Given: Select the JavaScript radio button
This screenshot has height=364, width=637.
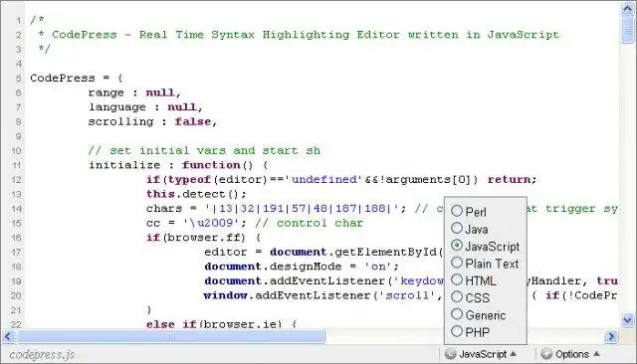Looking at the screenshot, I should (x=457, y=246).
